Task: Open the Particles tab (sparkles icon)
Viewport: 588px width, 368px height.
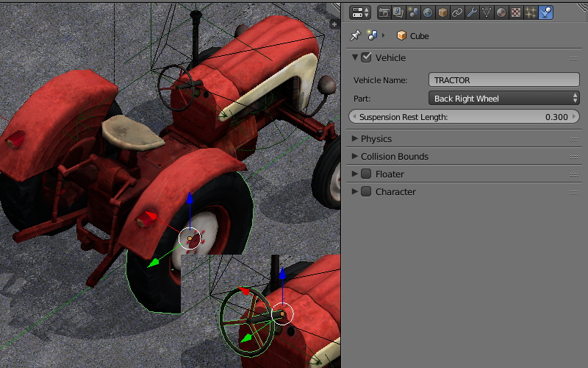Action: (x=531, y=13)
